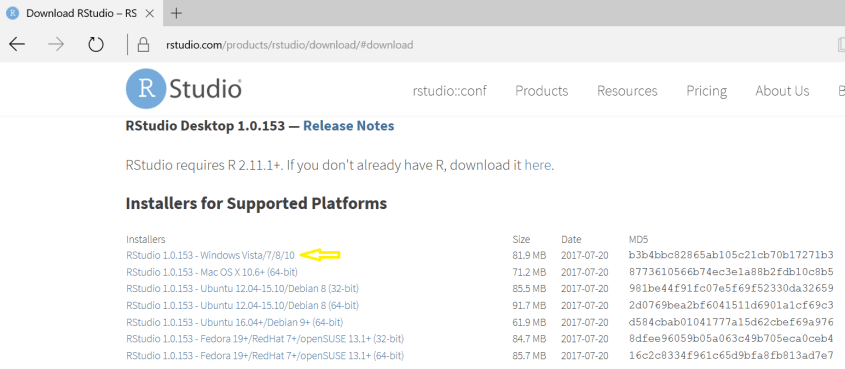Screen dimensions: 845x369
Task: Click the 81.9 MB size value
Action: pyautogui.click(x=529, y=255)
